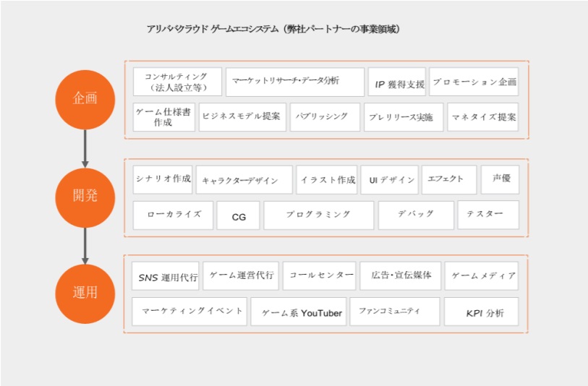This screenshot has height=386, width=588.
Task: Click the シナリオ作成 box
Action: 163,180
